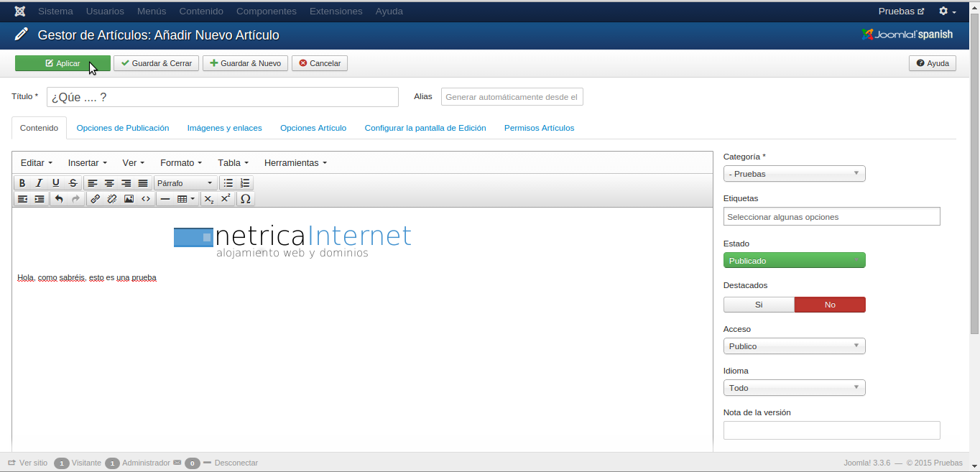The width and height of the screenshot is (980, 472).
Task: Open the Formato editor menu
Action: 181,163
